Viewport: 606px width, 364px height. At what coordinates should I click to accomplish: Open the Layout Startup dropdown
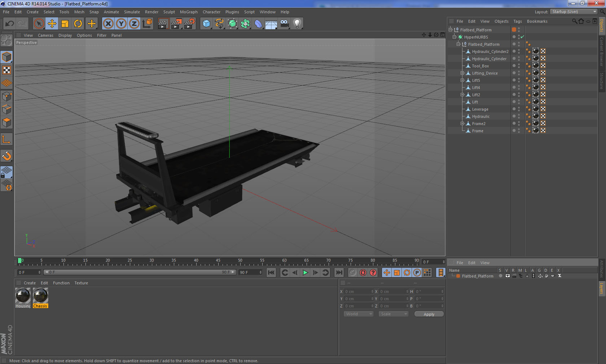pyautogui.click(x=574, y=12)
